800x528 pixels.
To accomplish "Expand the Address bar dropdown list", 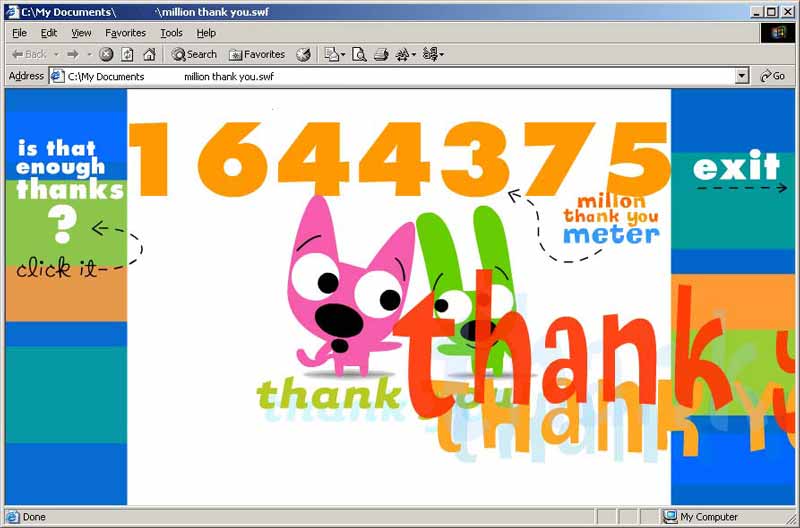I will click(742, 77).
